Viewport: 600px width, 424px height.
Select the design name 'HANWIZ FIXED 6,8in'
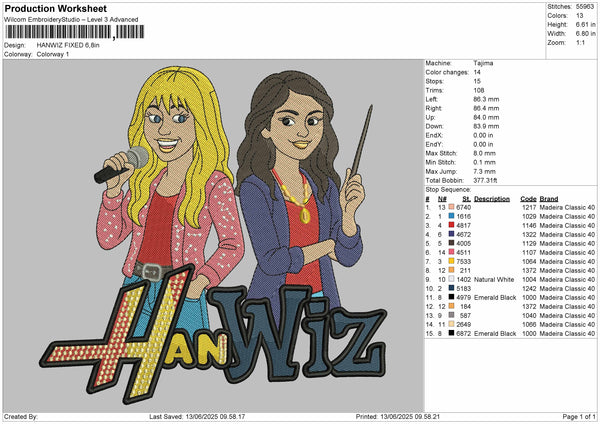68,45
